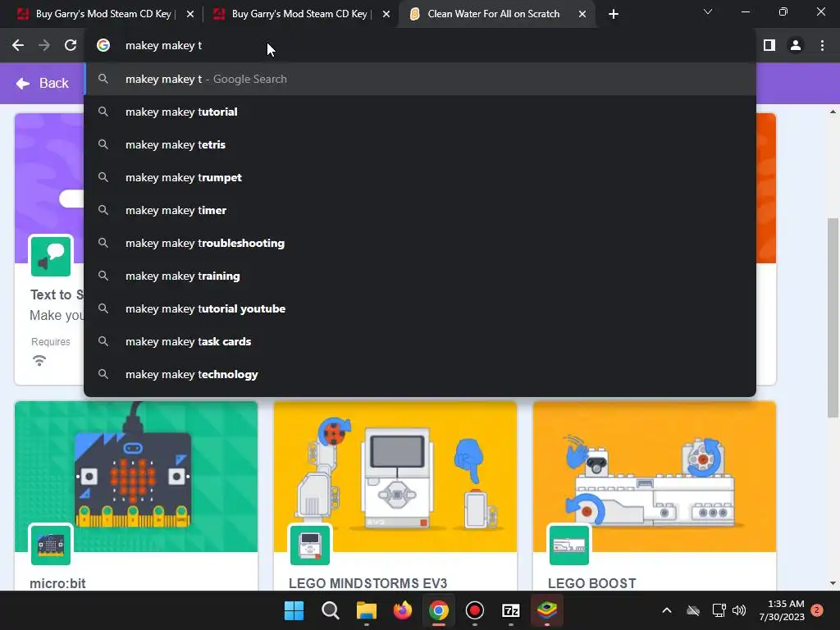Viewport: 840px width, 630px height.
Task: Click the Text to Speech extension icon
Action: (x=51, y=257)
